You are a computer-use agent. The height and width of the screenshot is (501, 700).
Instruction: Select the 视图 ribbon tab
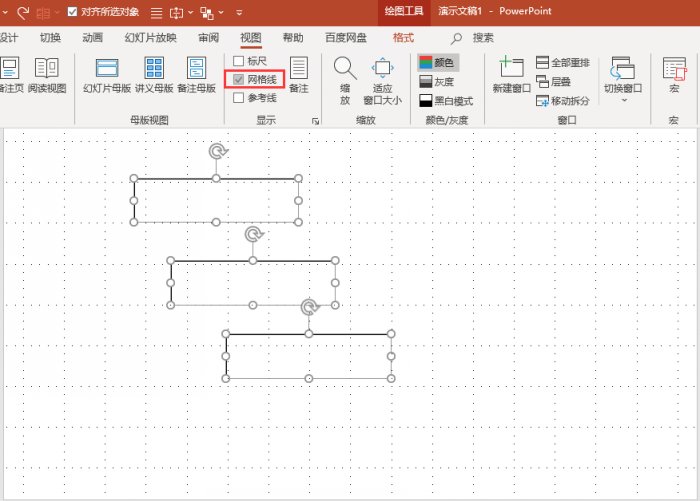click(x=250, y=38)
